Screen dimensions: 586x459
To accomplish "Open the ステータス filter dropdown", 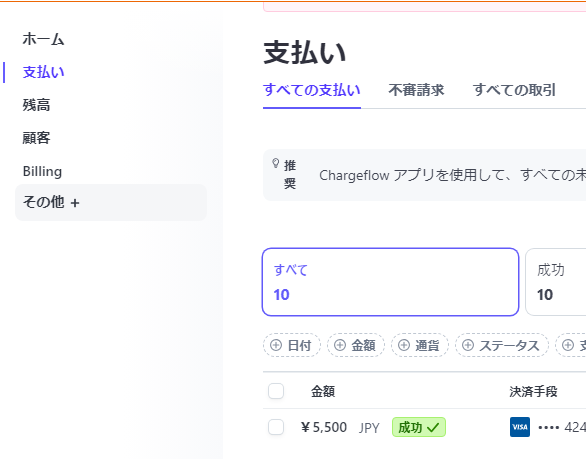I will tap(502, 345).
